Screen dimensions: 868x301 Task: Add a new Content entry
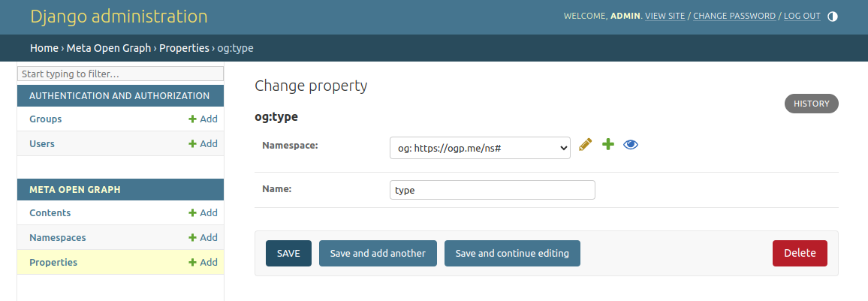203,213
